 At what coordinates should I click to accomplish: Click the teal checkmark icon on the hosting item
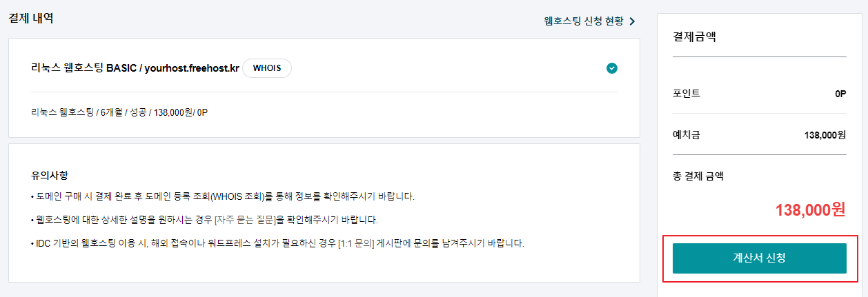pos(612,68)
